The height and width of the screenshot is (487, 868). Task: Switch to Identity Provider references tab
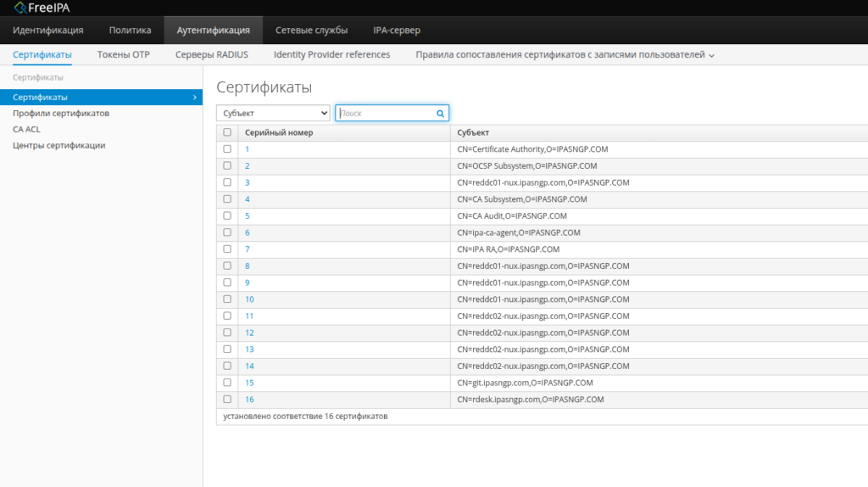pos(331,55)
